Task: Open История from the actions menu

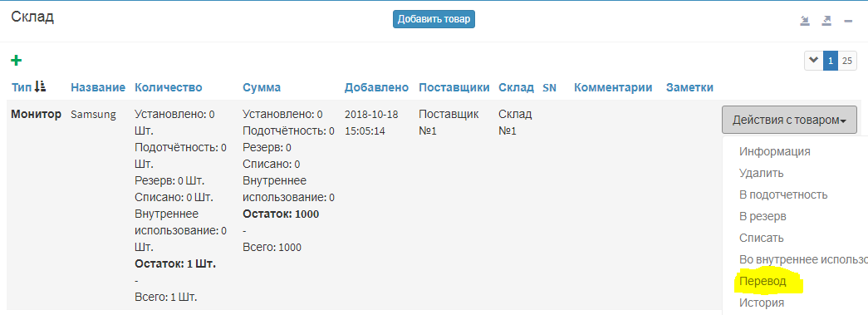Action: (x=761, y=303)
